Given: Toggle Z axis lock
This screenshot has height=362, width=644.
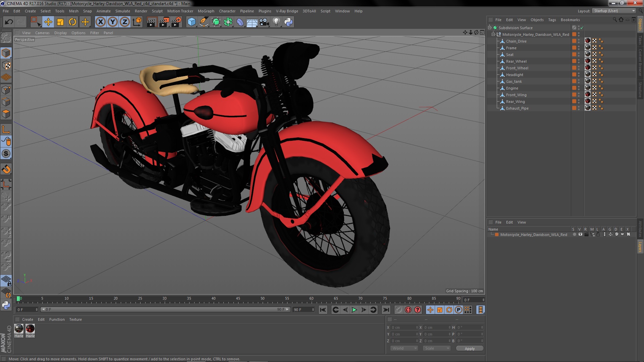Looking at the screenshot, I should click(x=125, y=22).
